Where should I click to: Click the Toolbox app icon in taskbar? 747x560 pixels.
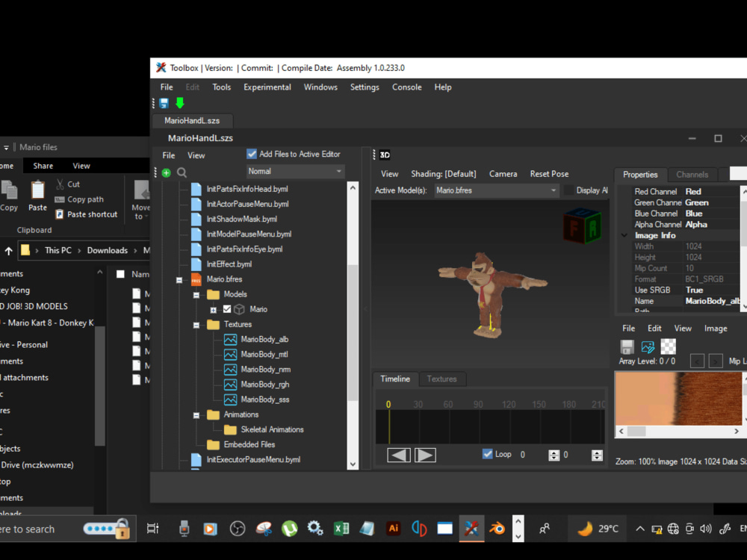pos(471,529)
